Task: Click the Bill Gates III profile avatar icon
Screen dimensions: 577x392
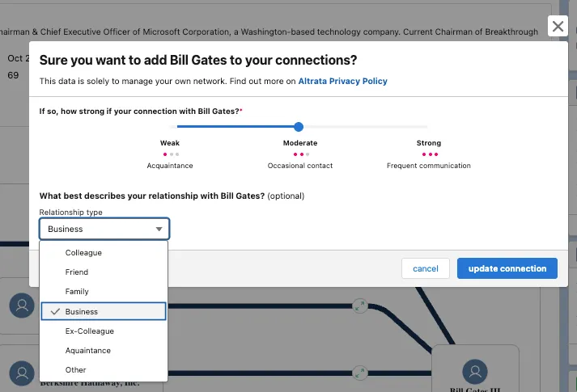Action: coord(475,372)
